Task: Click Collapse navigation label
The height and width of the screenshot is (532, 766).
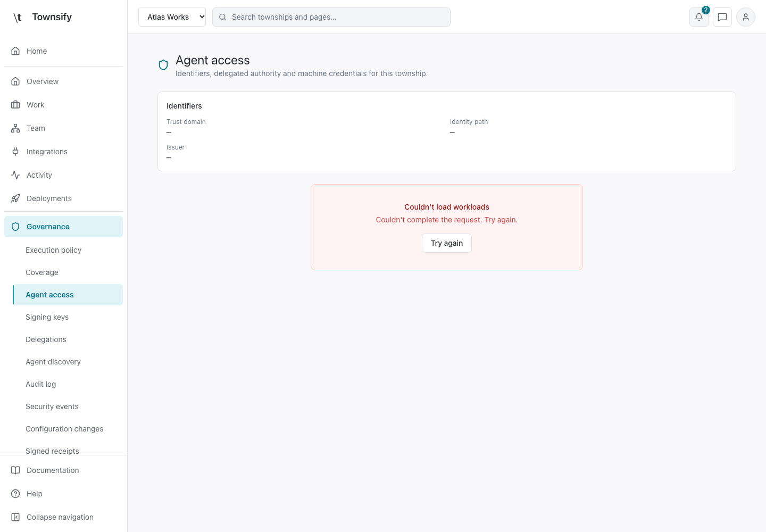Action: click(60, 517)
